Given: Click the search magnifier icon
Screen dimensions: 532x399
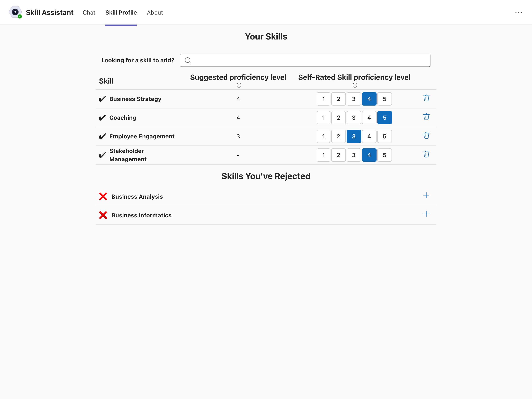Looking at the screenshot, I should [x=188, y=60].
